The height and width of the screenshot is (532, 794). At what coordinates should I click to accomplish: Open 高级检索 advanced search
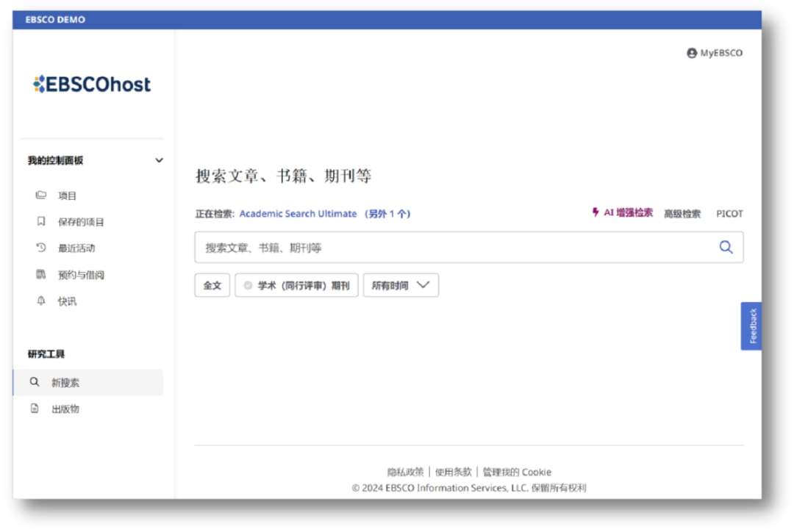point(682,214)
